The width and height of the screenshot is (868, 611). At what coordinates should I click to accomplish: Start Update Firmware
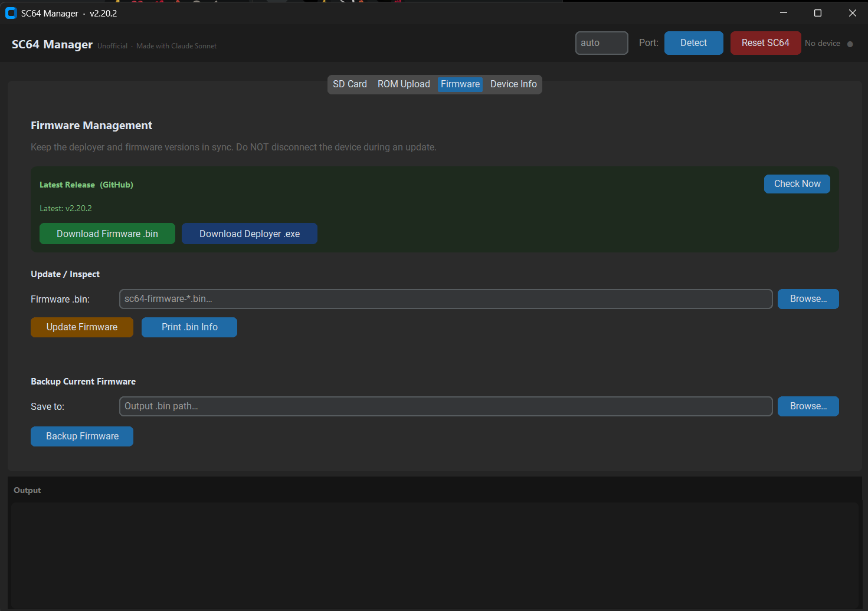[x=82, y=327]
